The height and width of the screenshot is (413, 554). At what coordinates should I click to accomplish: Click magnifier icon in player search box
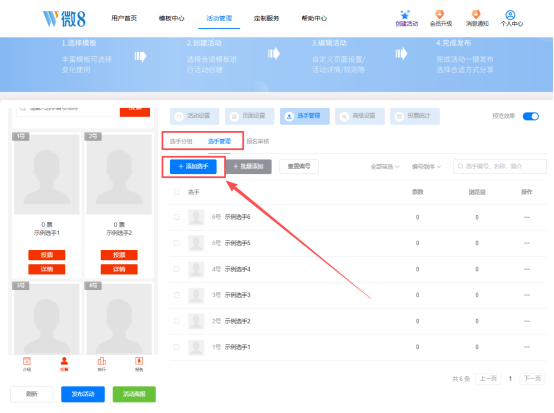pyautogui.click(x=460, y=166)
